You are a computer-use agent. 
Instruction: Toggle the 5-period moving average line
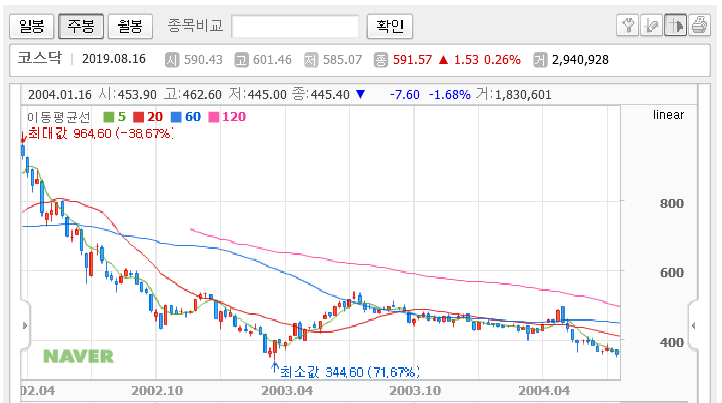point(115,117)
